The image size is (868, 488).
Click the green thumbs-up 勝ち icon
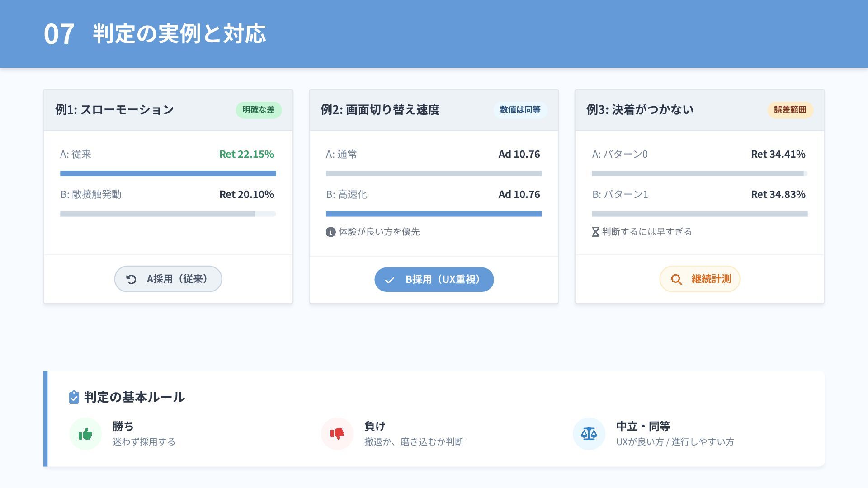coord(85,434)
